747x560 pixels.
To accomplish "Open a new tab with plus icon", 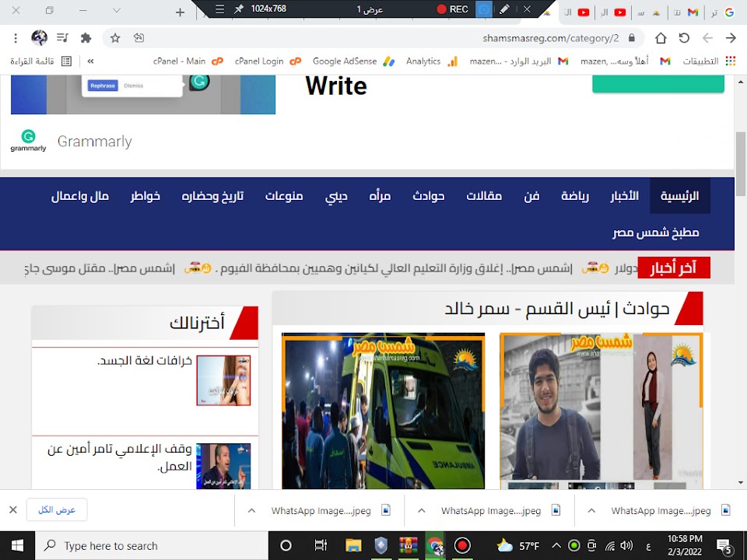I will click(x=180, y=12).
